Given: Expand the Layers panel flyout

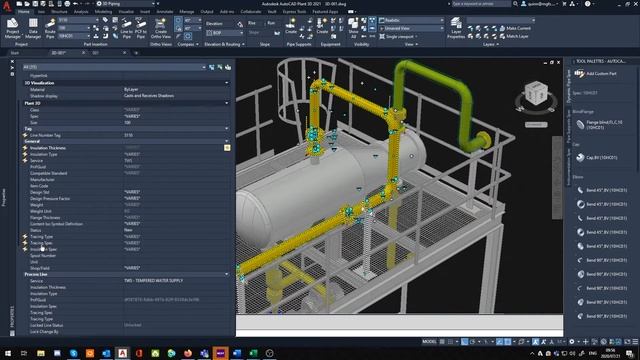Looking at the screenshot, I should pos(491,44).
